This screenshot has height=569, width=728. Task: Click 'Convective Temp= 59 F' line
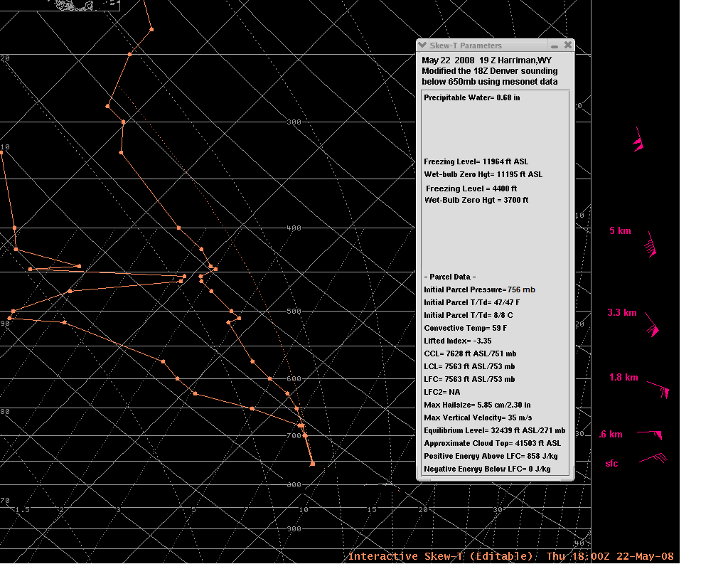[x=465, y=328]
